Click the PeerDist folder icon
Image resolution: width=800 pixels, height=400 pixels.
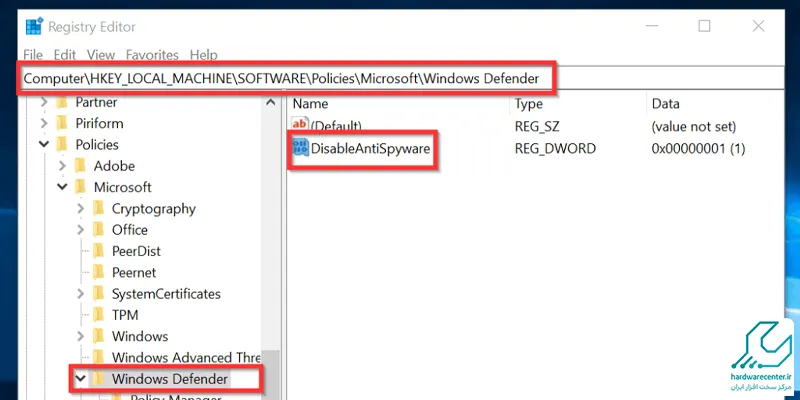click(x=98, y=251)
